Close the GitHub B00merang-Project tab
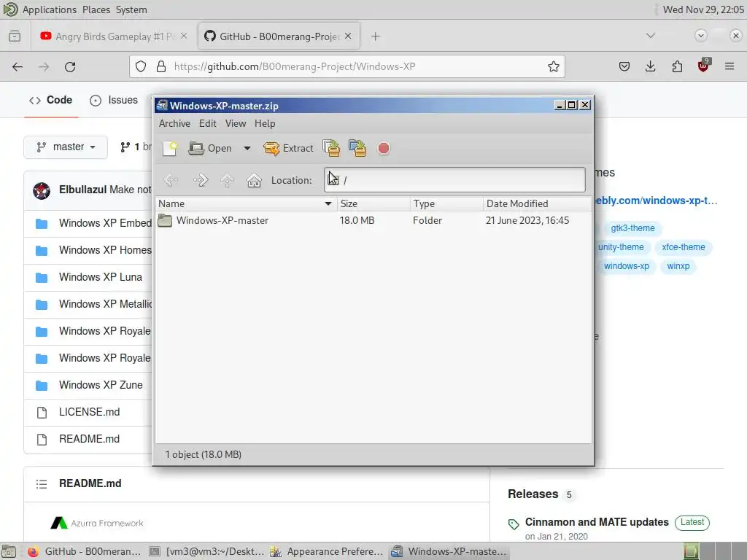The width and height of the screenshot is (747, 560). click(x=348, y=36)
